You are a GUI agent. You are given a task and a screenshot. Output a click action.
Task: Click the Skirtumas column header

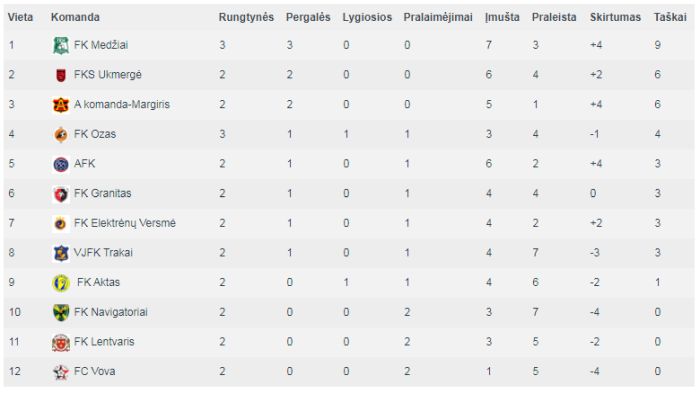pos(615,17)
